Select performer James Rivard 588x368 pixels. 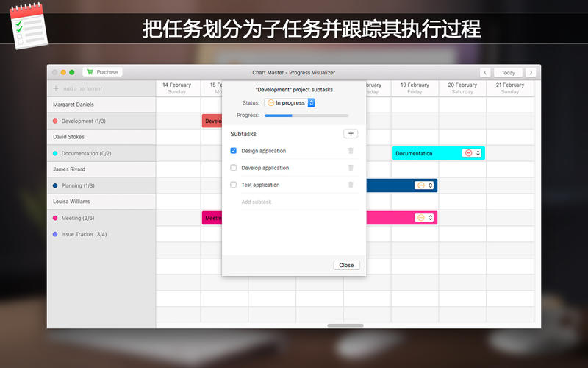pos(101,169)
